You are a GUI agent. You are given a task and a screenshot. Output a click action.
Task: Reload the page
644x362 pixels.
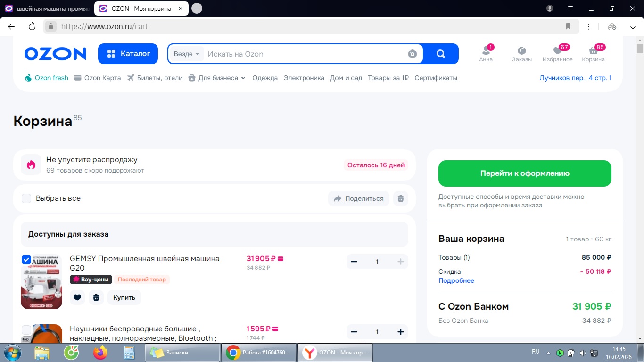click(x=32, y=26)
